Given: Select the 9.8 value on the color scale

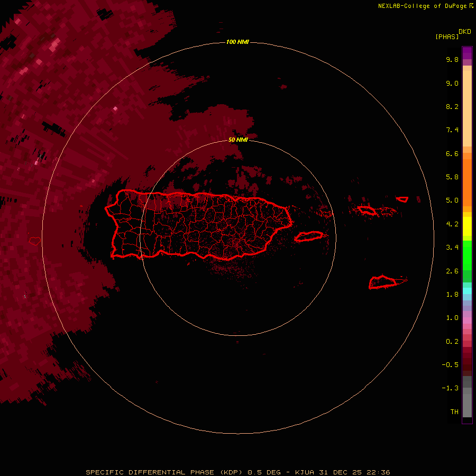Looking at the screenshot, I should (x=452, y=59).
